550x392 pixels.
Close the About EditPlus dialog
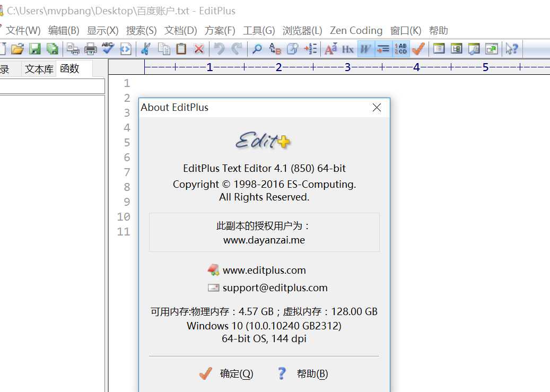[377, 107]
